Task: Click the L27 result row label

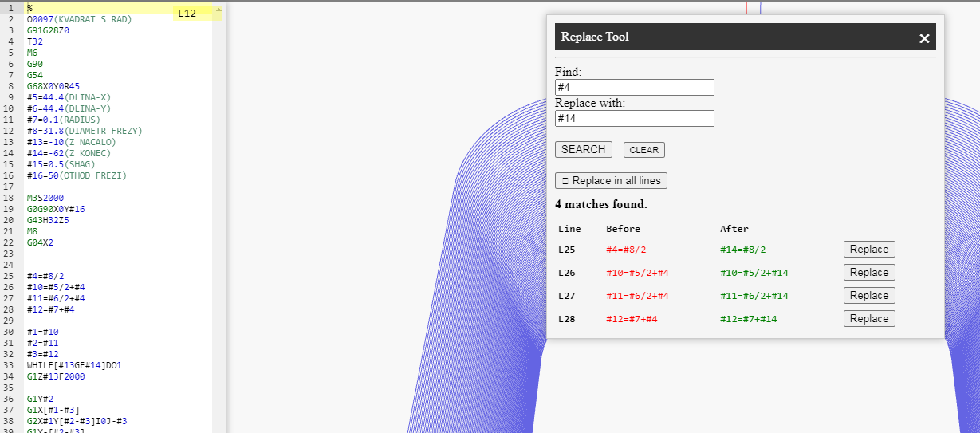Action: 567,296
